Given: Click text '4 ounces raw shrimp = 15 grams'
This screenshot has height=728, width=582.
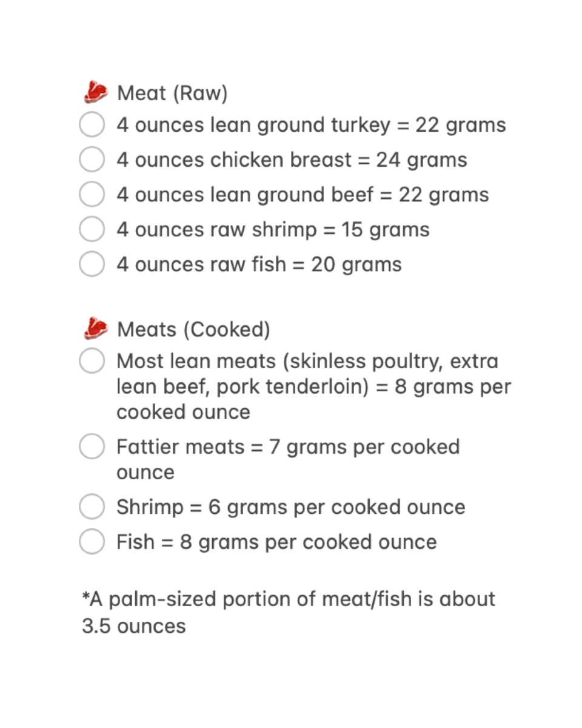Looking at the screenshot, I should tap(273, 229).
